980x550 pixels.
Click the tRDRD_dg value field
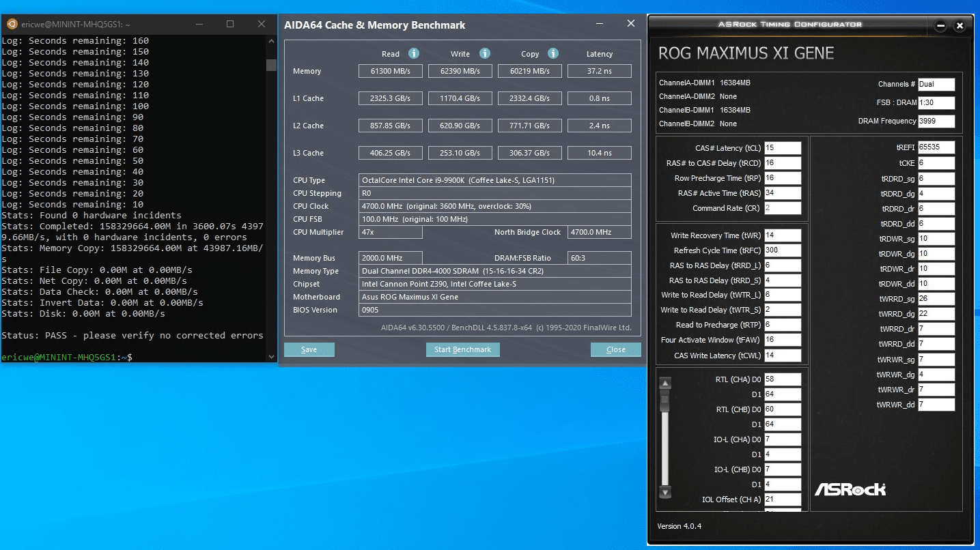(936, 194)
